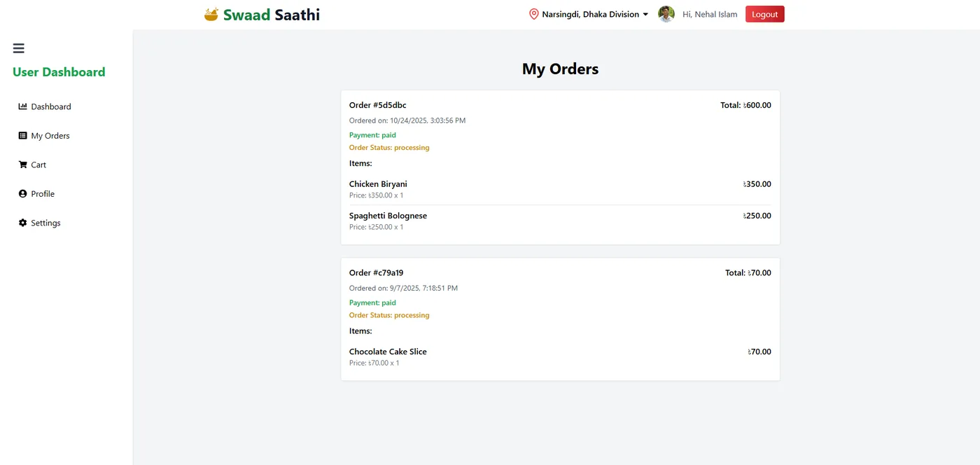Click the Total ৳70.00 amount
The image size is (980, 465).
click(748, 273)
